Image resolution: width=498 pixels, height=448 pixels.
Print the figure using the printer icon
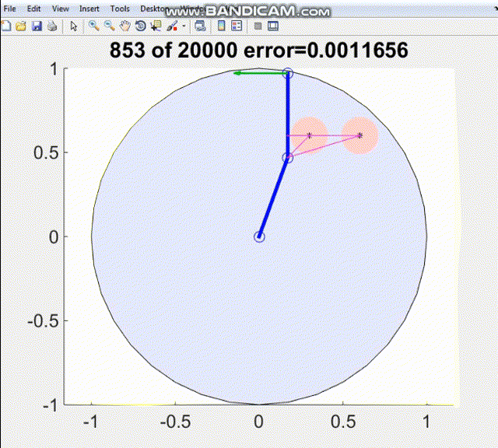52,26
